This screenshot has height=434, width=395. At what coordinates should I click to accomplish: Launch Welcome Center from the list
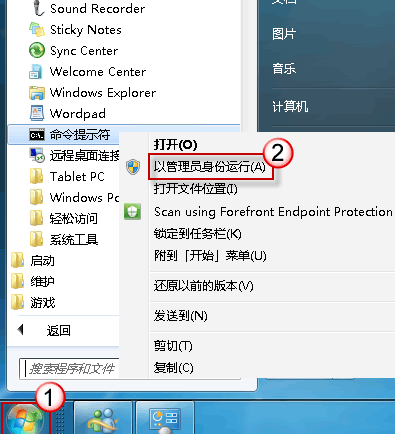pyautogui.click(x=98, y=72)
